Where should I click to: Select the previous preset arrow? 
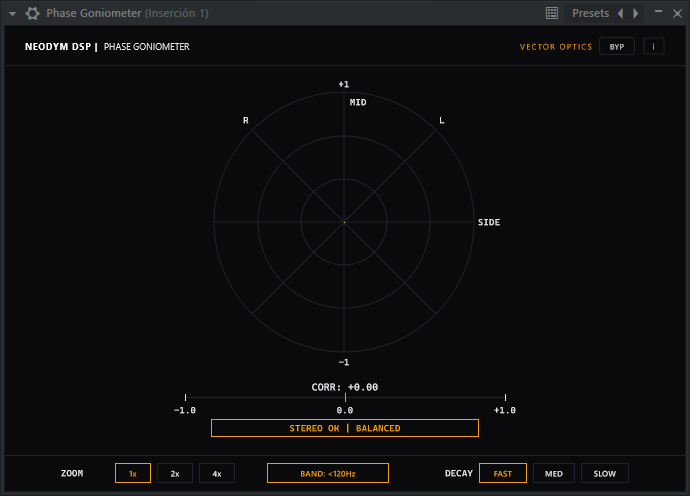620,13
